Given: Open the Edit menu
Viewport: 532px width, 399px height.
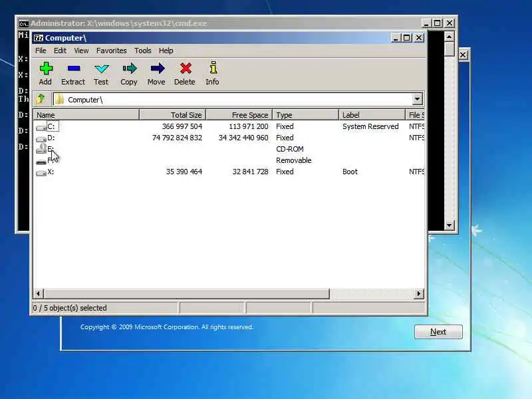Looking at the screenshot, I should pyautogui.click(x=60, y=51).
